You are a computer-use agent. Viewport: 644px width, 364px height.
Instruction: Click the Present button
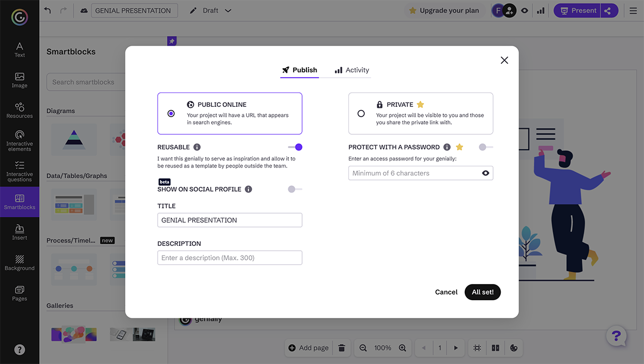577,10
